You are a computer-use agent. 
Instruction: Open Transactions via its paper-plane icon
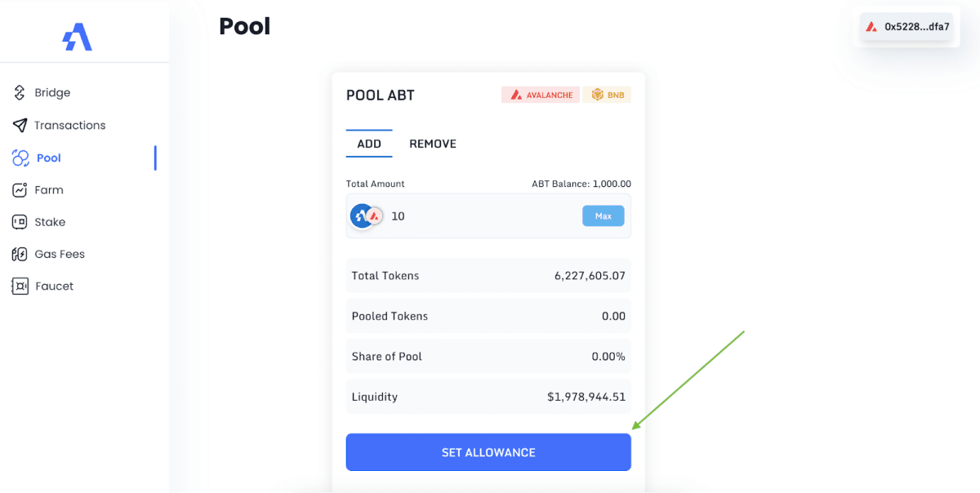point(18,125)
